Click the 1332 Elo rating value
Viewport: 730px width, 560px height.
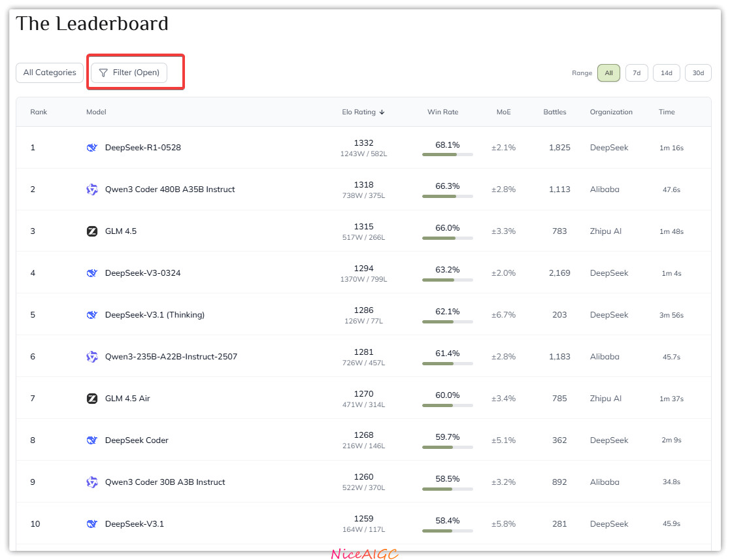click(x=363, y=143)
